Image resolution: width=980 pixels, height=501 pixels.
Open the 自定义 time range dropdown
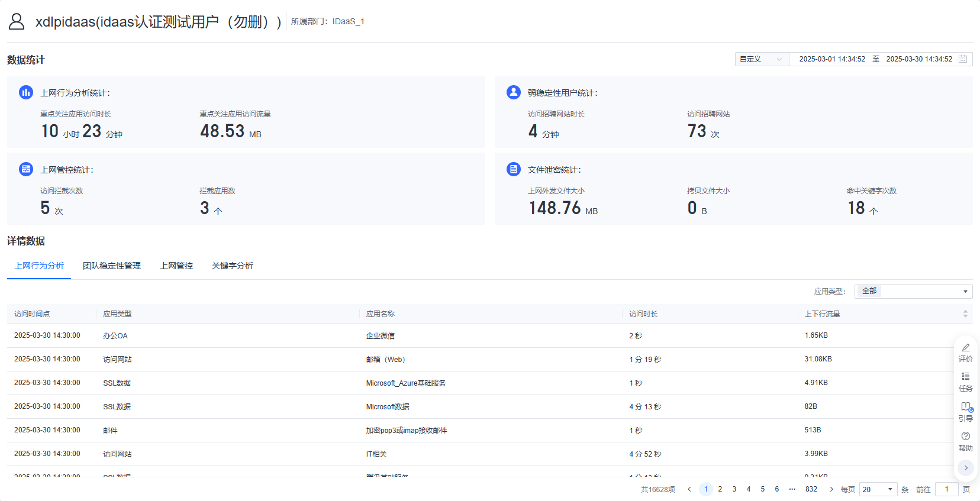[x=761, y=59]
